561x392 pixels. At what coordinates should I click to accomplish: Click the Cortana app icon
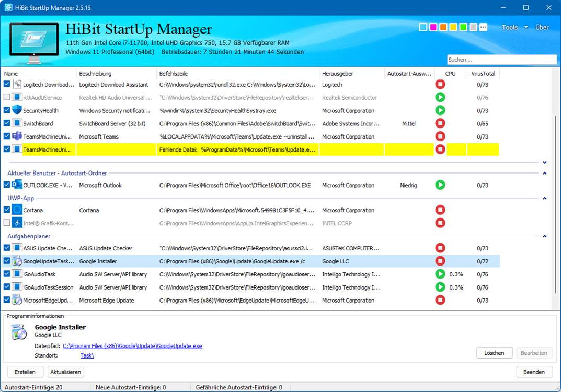[x=17, y=210]
